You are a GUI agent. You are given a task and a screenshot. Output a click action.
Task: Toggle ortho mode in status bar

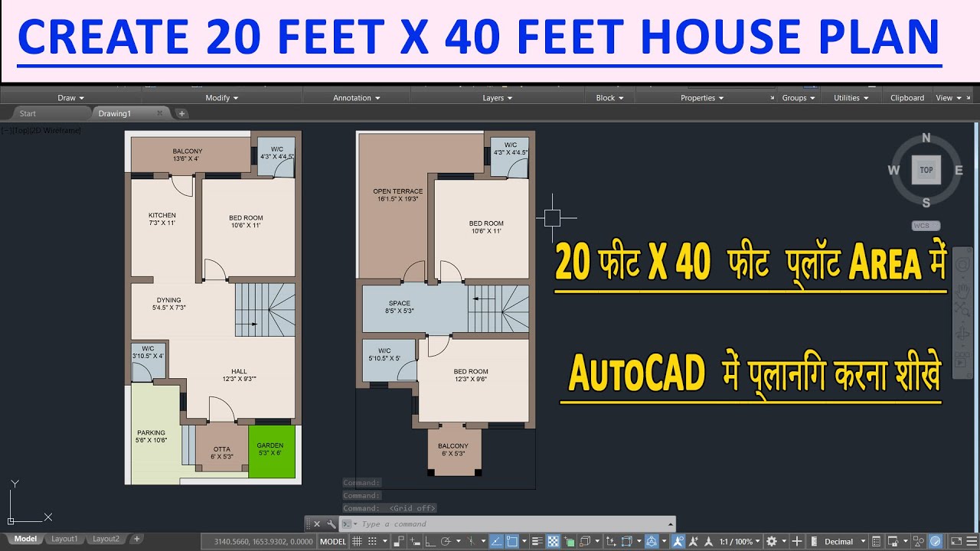pyautogui.click(x=430, y=541)
